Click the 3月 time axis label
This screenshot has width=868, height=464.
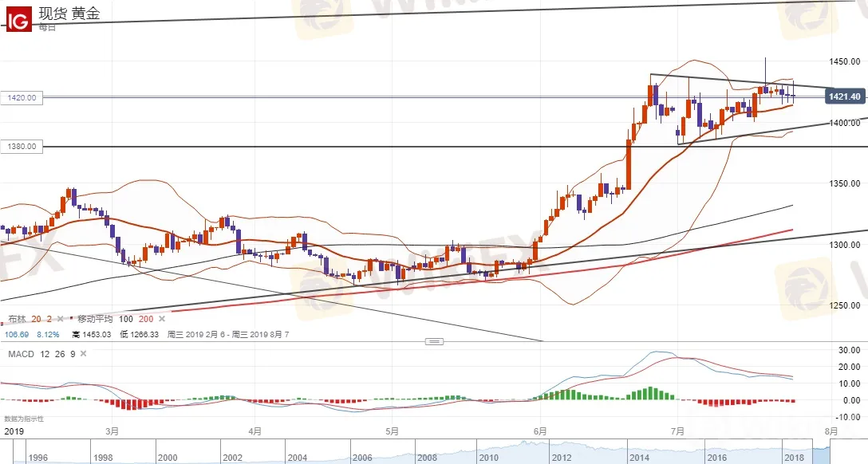[x=112, y=431]
